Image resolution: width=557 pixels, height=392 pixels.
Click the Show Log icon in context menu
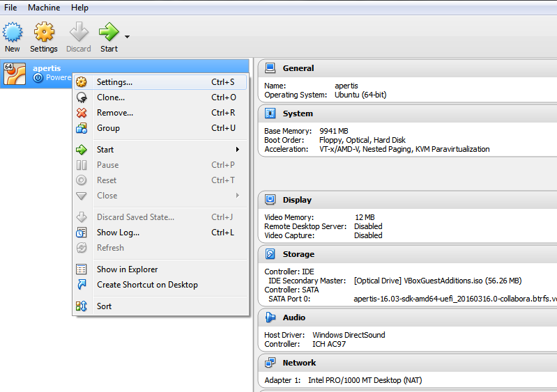(82, 233)
